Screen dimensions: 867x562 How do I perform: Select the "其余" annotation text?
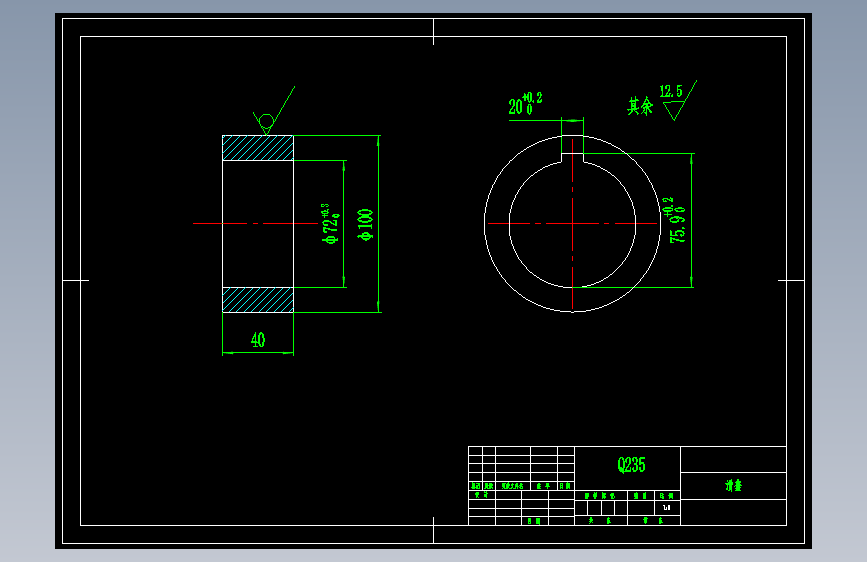click(x=640, y=106)
